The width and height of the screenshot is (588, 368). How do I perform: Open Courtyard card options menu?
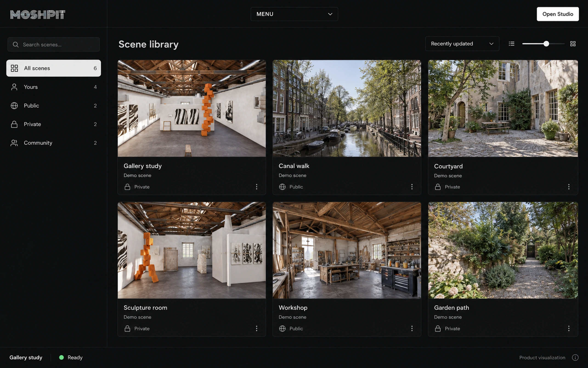(x=568, y=187)
